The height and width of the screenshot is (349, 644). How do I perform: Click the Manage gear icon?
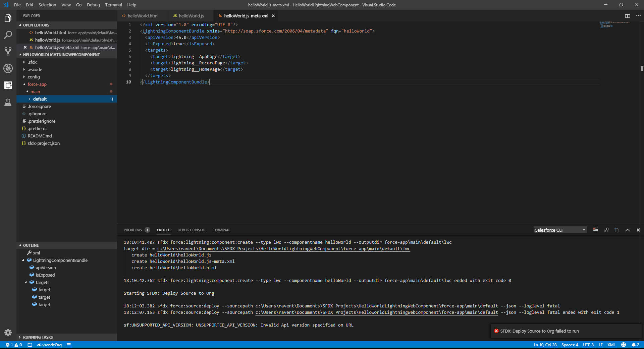(8, 332)
